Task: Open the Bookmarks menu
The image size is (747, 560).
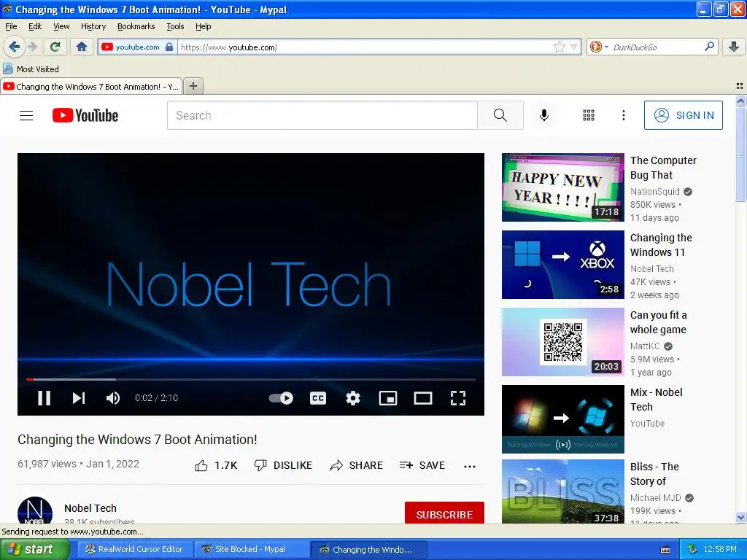Action: [136, 27]
